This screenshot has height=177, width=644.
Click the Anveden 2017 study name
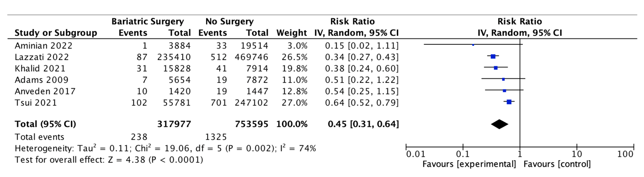coord(45,91)
